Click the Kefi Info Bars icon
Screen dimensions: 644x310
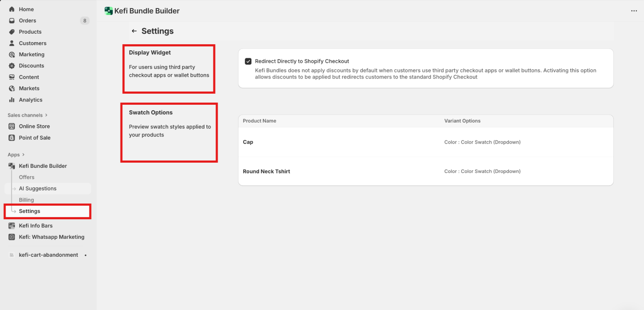12,226
